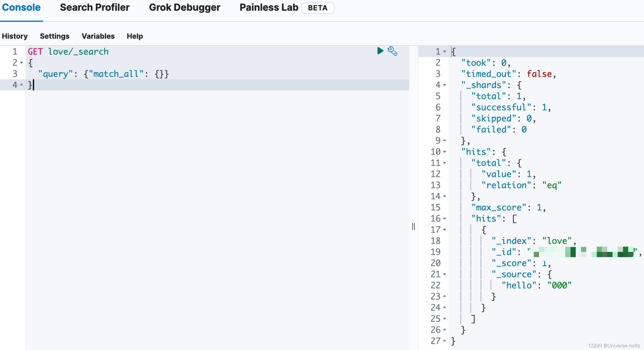Collapse the "total" object at line 11
644x350 pixels.
click(444, 163)
